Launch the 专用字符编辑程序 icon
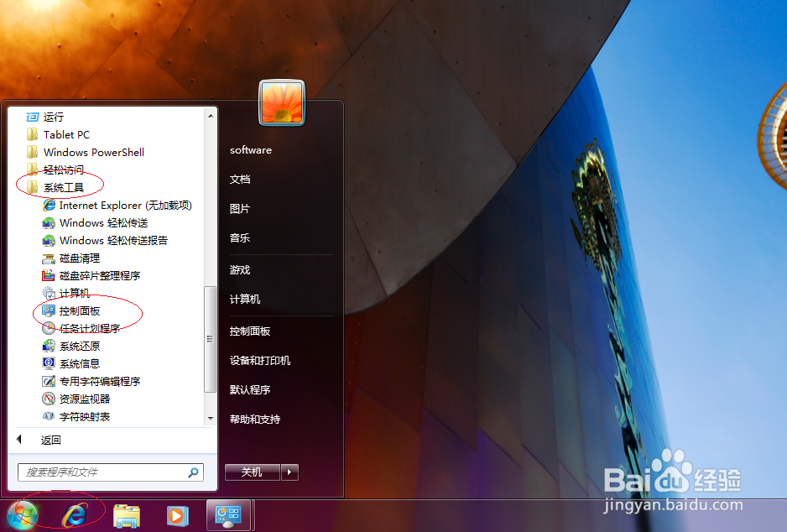Viewport: 787px width, 532px height. 49,382
